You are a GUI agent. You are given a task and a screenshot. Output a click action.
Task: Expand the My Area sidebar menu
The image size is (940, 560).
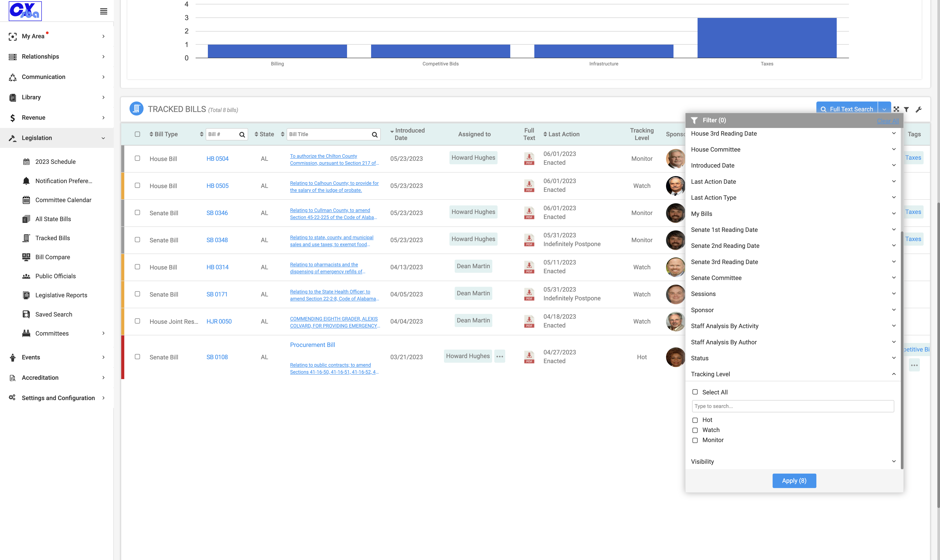point(57,36)
